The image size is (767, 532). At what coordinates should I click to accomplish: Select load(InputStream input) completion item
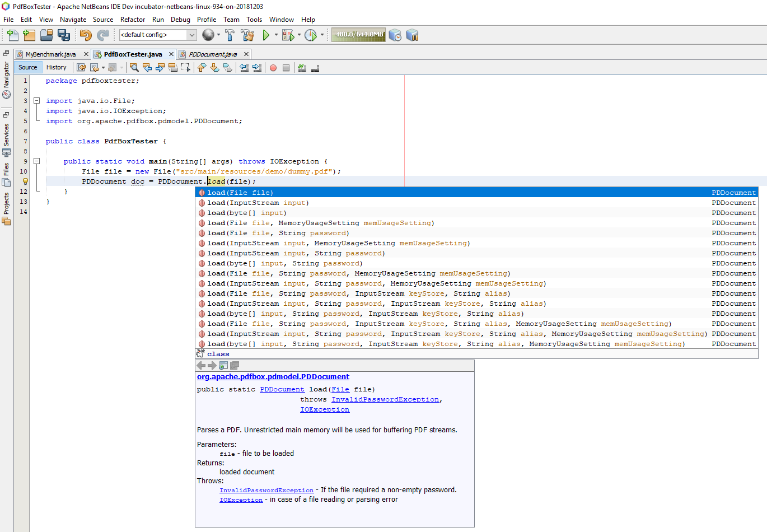[476, 203]
